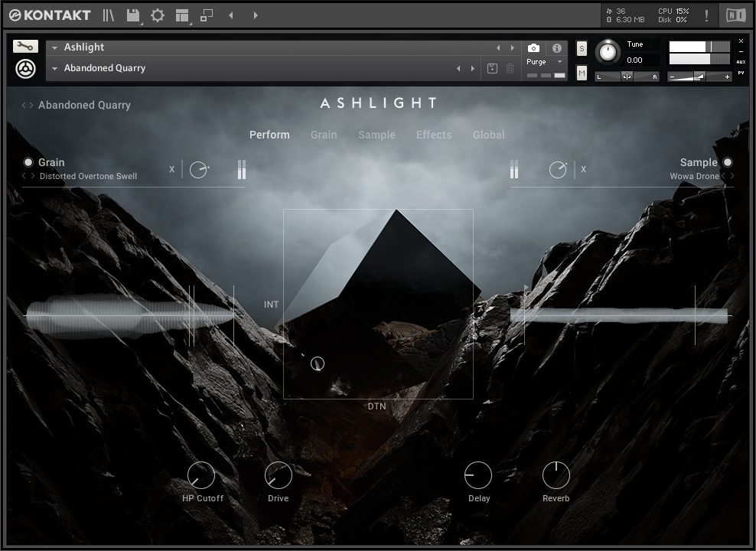Open instrument info icon
This screenshot has width=756, height=551.
557,48
